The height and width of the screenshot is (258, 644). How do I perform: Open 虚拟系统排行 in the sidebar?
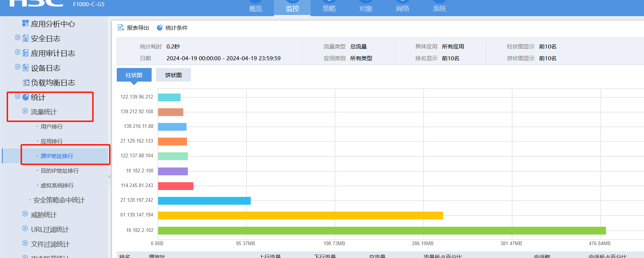(57, 185)
